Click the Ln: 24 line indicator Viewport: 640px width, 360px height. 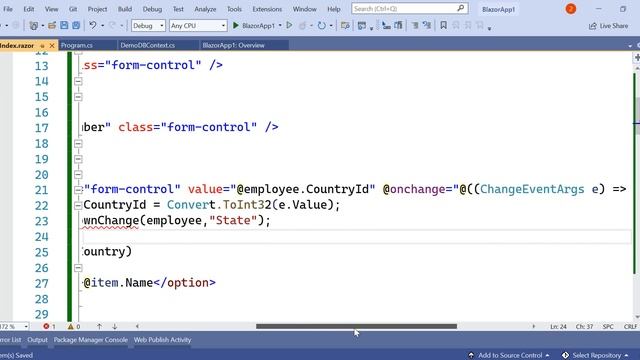(x=558, y=327)
